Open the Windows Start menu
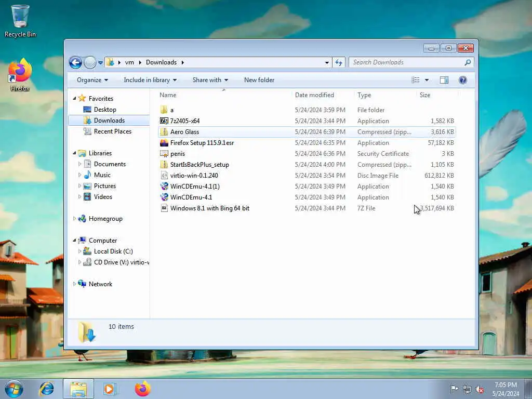The height and width of the screenshot is (399, 532). click(14, 389)
